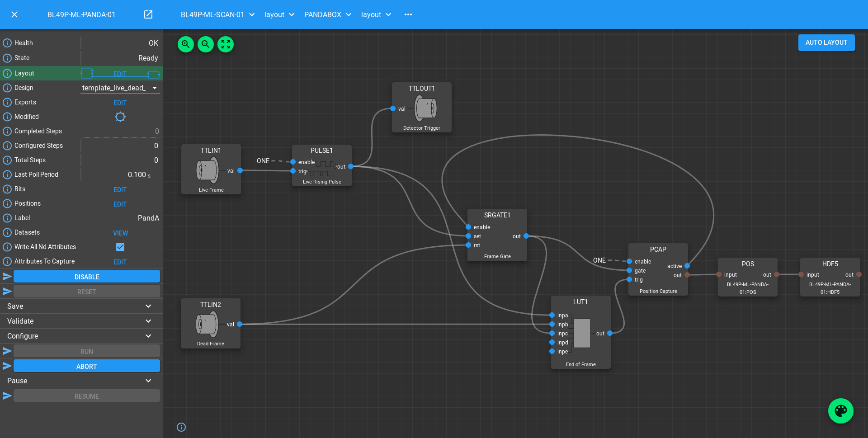Open the PANDABOX breadcrumb menu
The image size is (868, 438).
click(328, 14)
